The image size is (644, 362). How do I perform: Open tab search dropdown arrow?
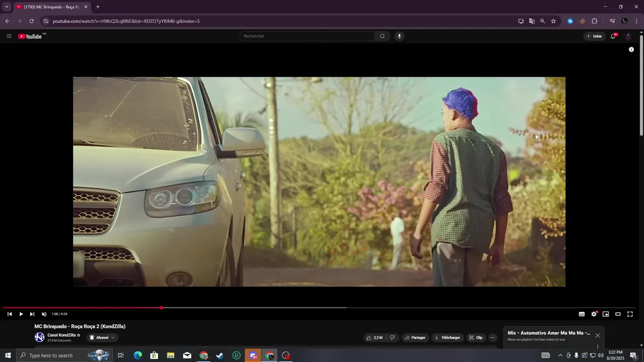(7, 7)
